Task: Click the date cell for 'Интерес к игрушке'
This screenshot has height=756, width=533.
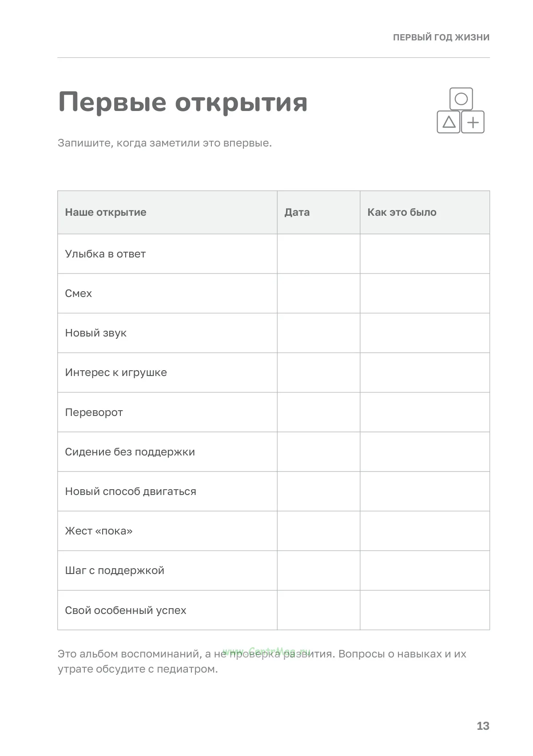Action: tap(318, 372)
